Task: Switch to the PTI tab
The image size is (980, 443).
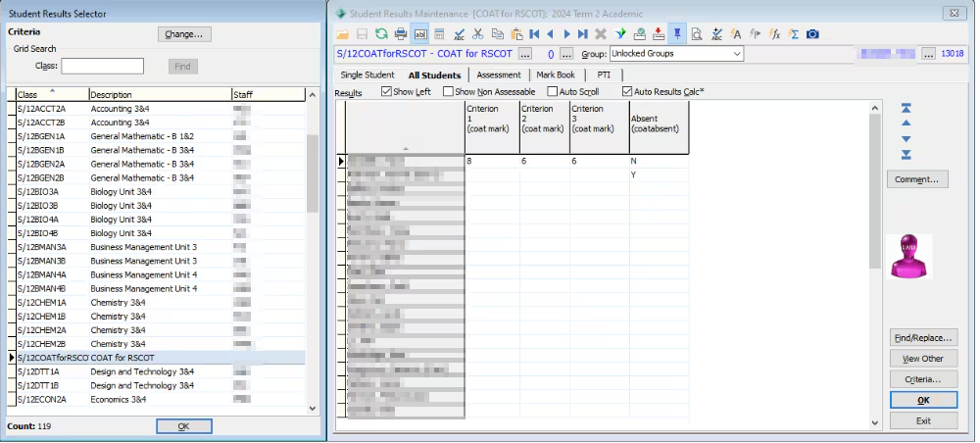Action: click(x=604, y=75)
